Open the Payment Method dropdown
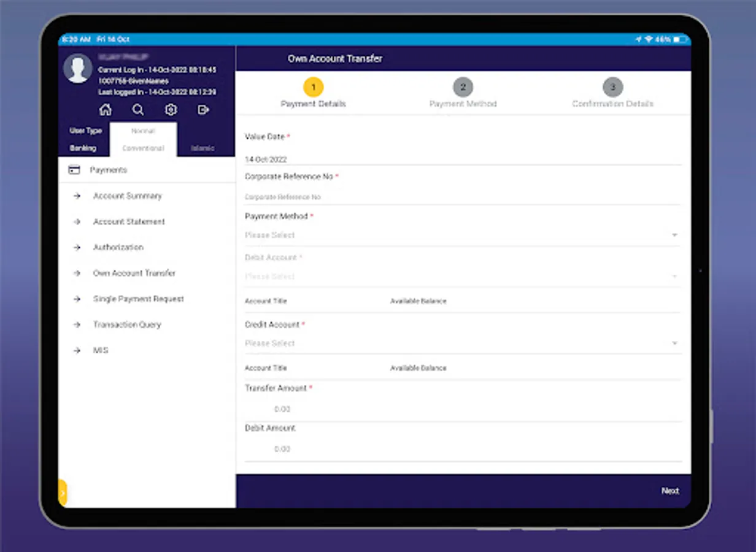 tap(461, 235)
